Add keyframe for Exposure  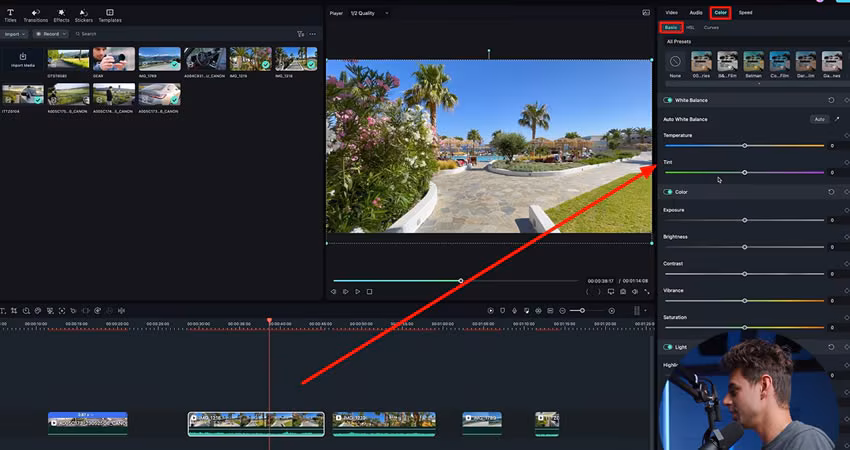pos(846,210)
